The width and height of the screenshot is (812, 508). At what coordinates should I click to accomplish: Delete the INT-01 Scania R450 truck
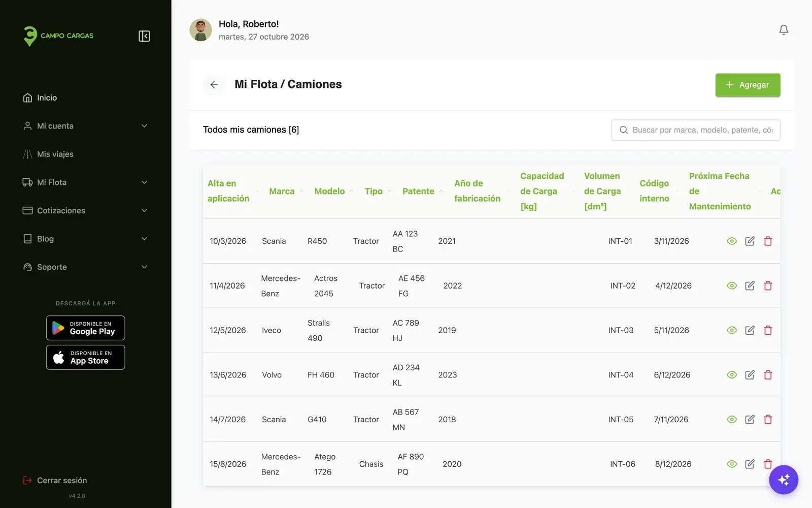[768, 241]
